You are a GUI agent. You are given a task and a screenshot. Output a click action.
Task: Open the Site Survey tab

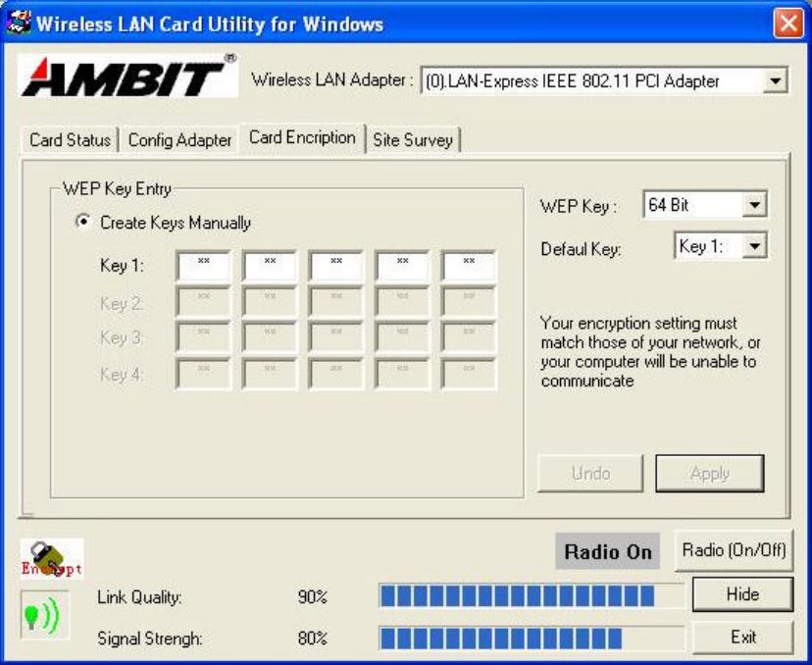pyautogui.click(x=413, y=140)
